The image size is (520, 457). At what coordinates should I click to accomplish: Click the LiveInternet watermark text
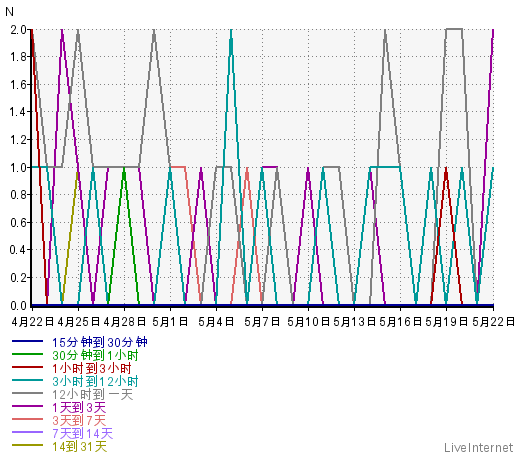[479, 447]
